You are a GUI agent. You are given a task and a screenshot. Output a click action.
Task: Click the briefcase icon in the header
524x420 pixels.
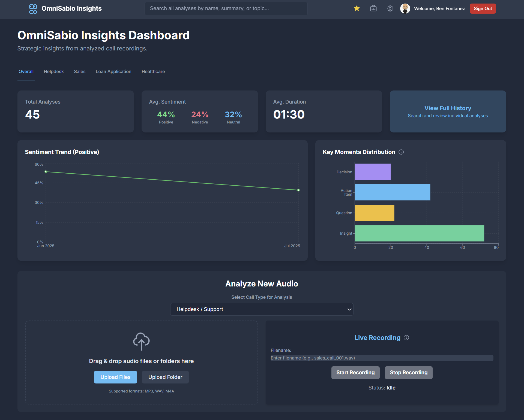point(373,8)
